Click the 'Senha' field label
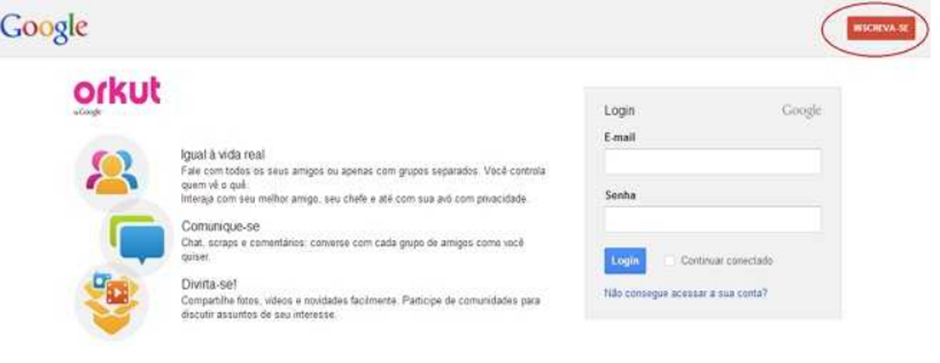Screen dimensions: 940x363 coord(620,196)
